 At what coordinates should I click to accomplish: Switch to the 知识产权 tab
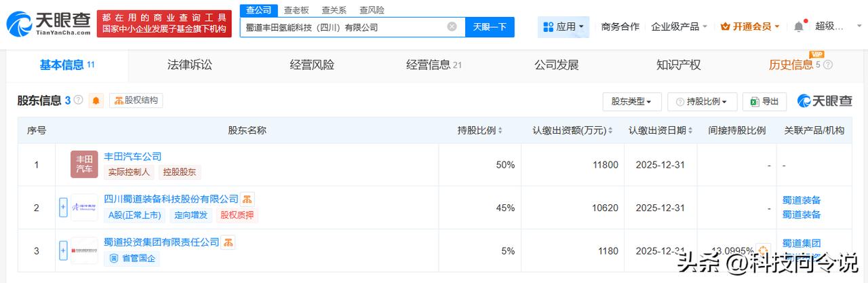point(678,65)
